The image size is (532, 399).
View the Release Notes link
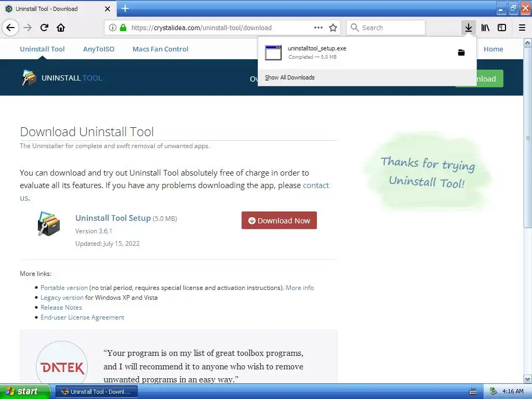[61, 308]
